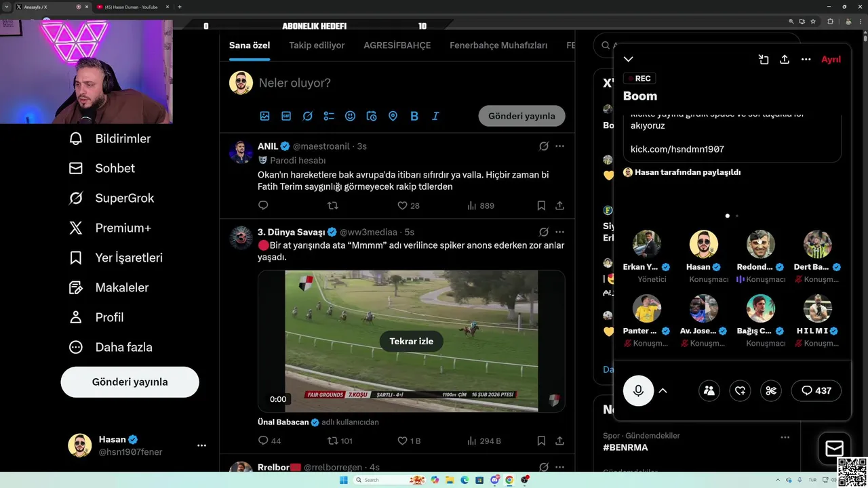This screenshot has width=868, height=488.
Task: View analytics showing 294 B views
Action: [x=484, y=441]
